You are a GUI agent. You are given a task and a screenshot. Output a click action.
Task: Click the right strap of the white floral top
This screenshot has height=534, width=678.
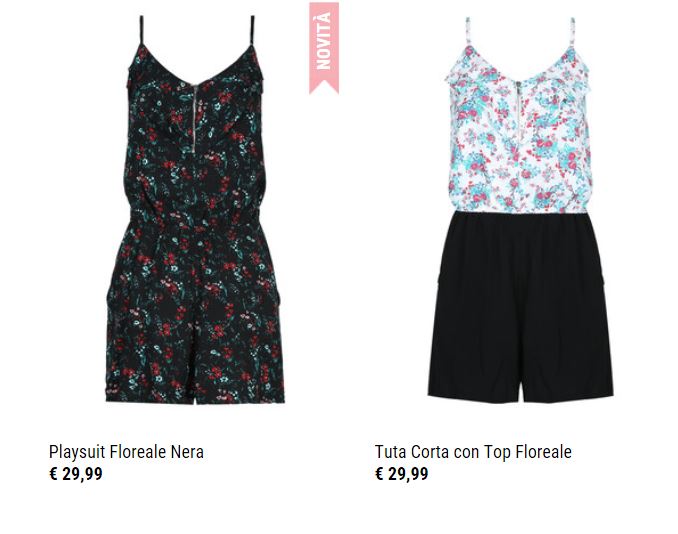click(x=572, y=34)
